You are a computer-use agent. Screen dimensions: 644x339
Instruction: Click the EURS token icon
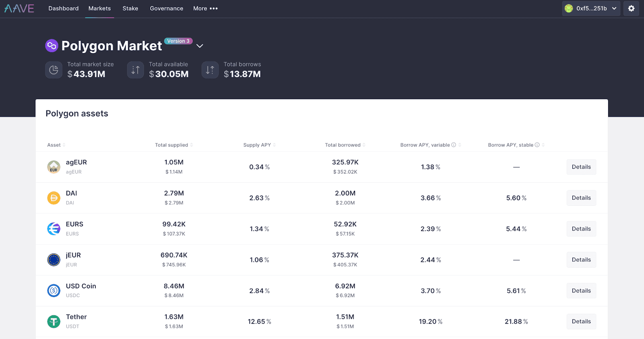[x=54, y=229]
